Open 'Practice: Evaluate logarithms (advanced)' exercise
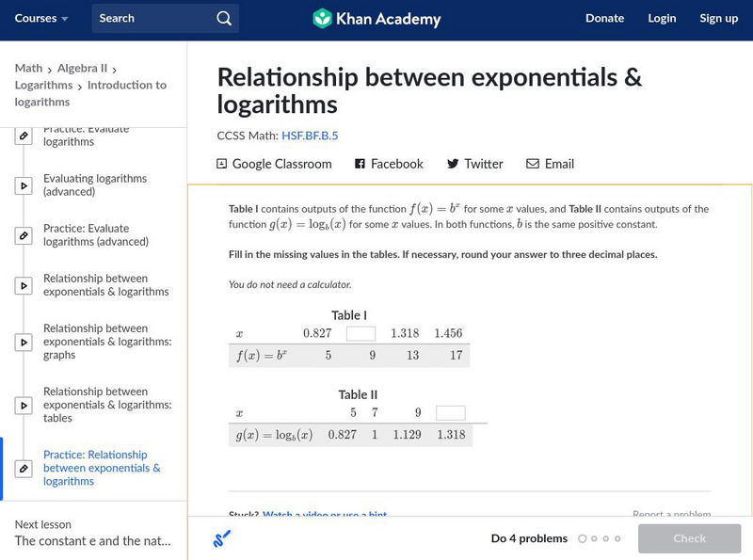 click(x=95, y=235)
